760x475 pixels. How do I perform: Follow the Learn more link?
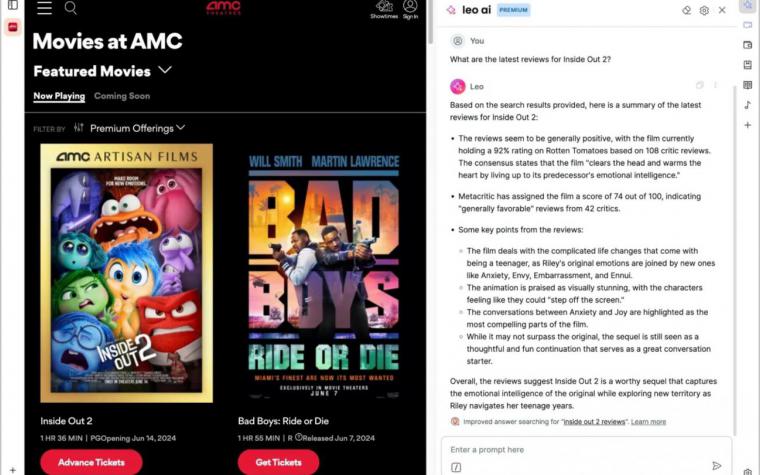[649, 422]
